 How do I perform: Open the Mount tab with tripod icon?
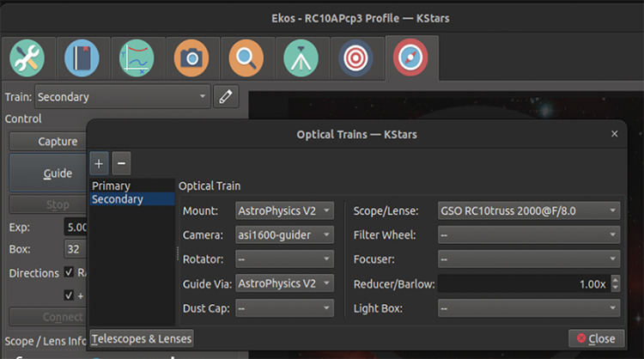click(x=301, y=58)
